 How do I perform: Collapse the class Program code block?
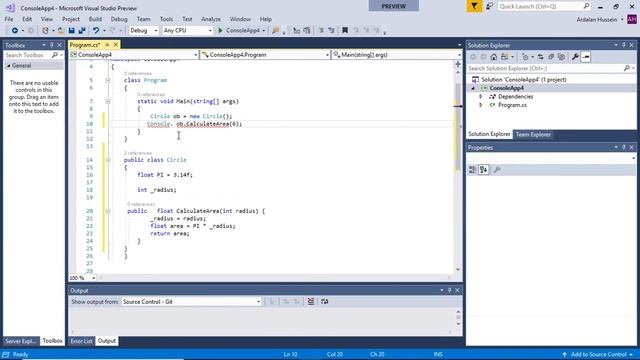point(108,80)
